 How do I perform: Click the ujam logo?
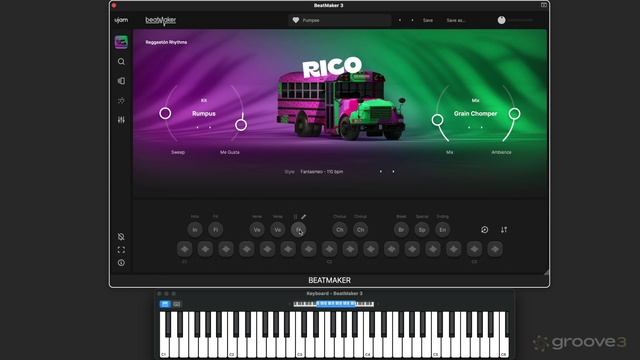[121, 20]
